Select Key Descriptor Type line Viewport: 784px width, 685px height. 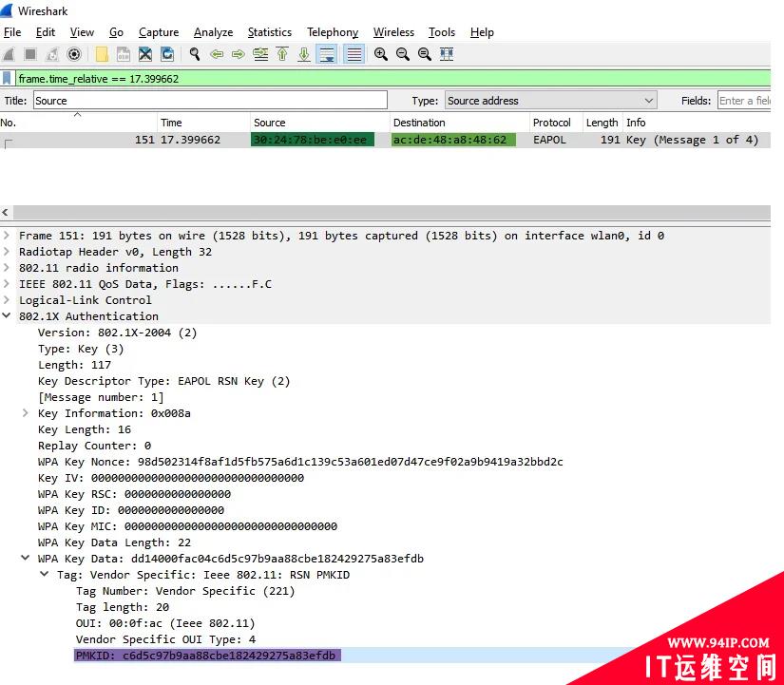coord(164,382)
